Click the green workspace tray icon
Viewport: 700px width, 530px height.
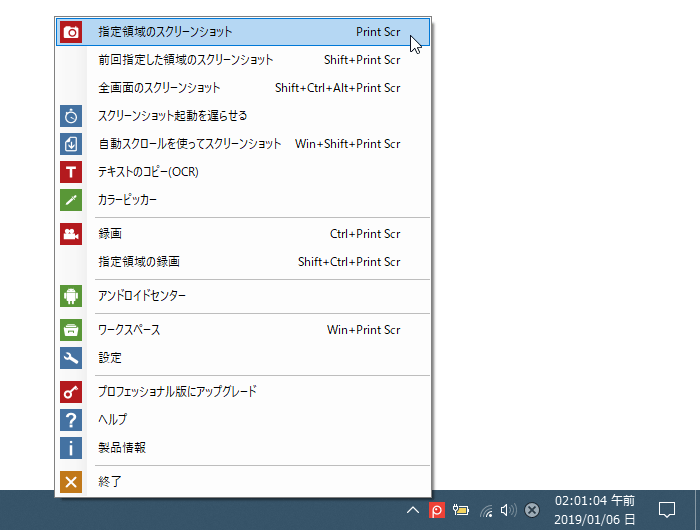[71, 330]
